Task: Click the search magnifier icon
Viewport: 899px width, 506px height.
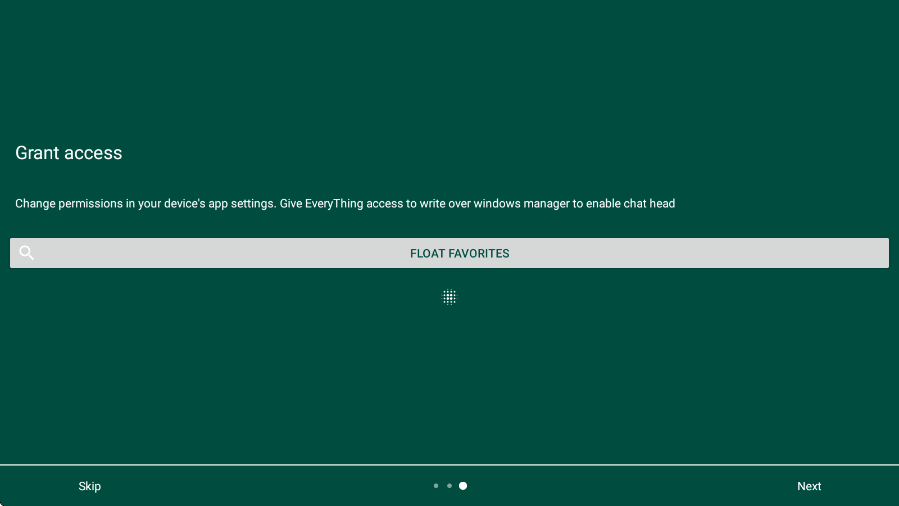Action: point(26,253)
